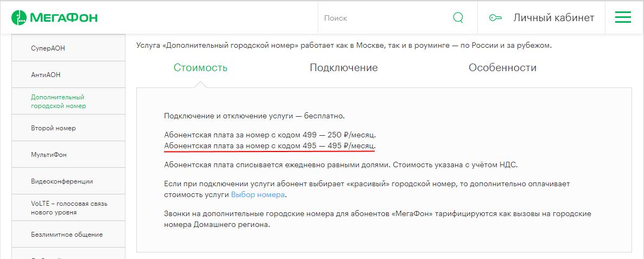Open the hamburger menu
The image size is (644, 259).
(x=623, y=17)
